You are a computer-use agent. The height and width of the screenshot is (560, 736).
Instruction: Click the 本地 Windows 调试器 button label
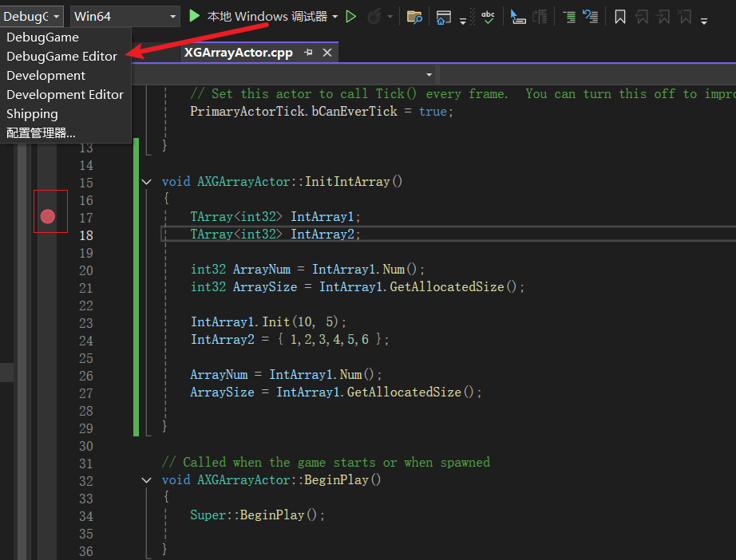click(x=267, y=17)
